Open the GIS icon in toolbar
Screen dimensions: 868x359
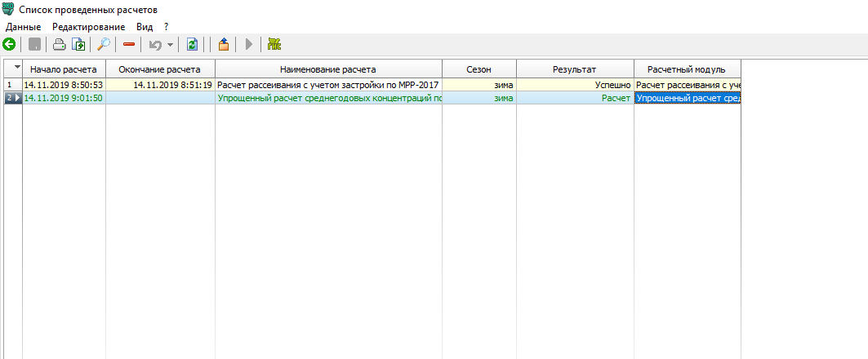point(274,45)
